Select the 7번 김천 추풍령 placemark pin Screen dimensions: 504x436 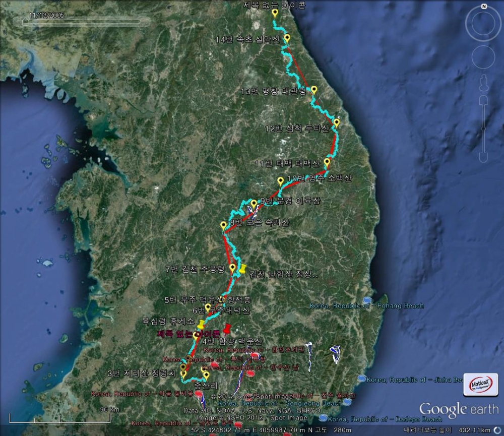pos(232,269)
